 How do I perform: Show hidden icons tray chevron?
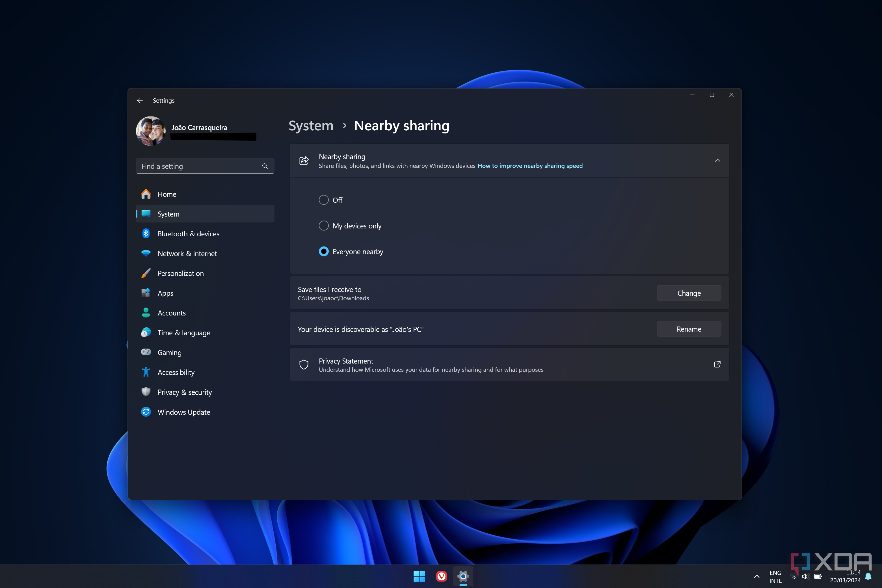click(756, 576)
